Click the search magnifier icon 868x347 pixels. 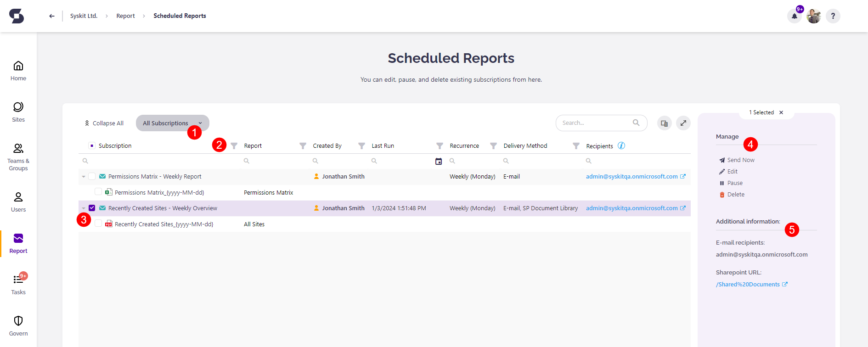(x=636, y=123)
